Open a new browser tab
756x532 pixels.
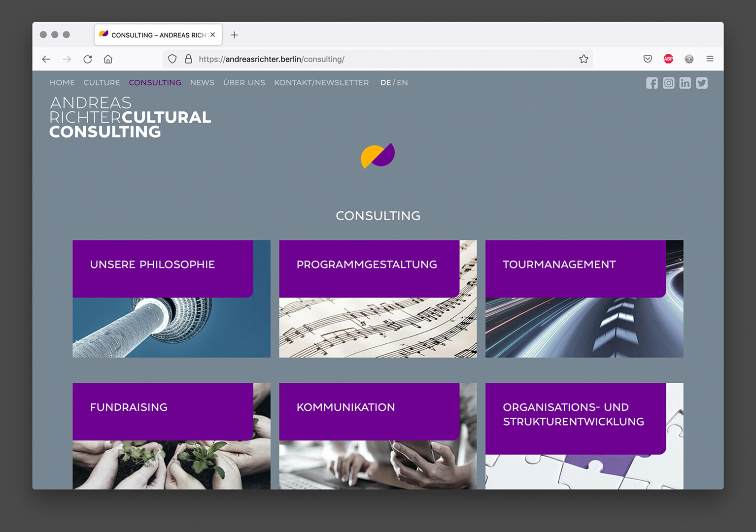234,35
